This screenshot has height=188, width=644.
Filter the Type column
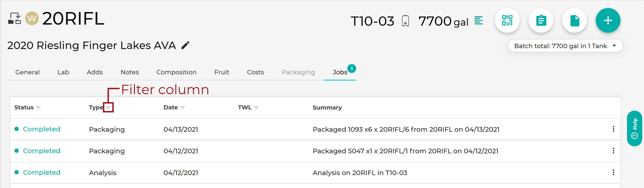click(108, 108)
